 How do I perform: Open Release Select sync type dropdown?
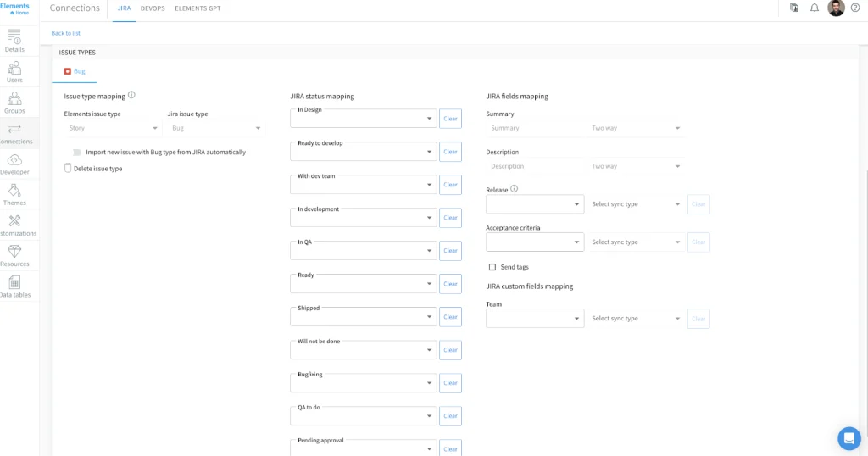point(636,204)
